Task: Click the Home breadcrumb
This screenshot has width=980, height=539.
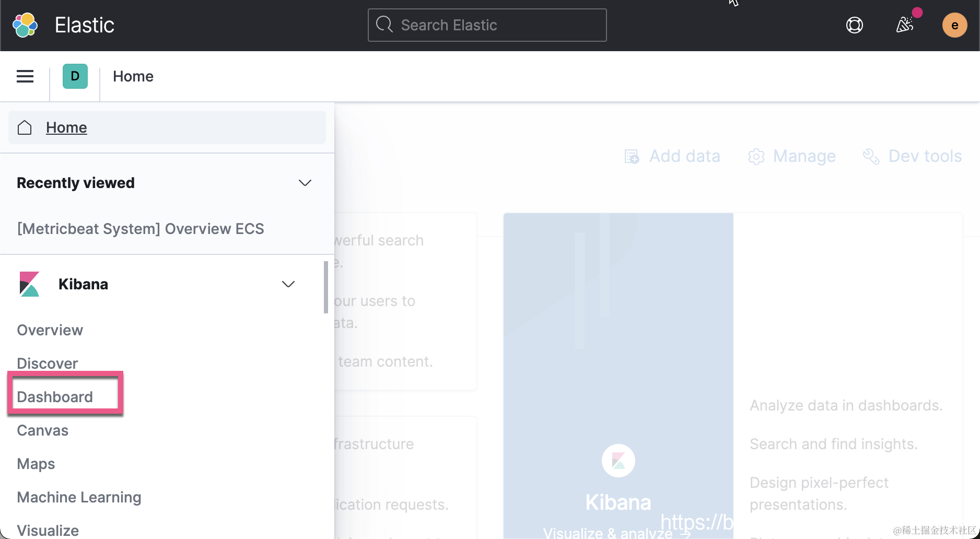Action: click(x=133, y=76)
